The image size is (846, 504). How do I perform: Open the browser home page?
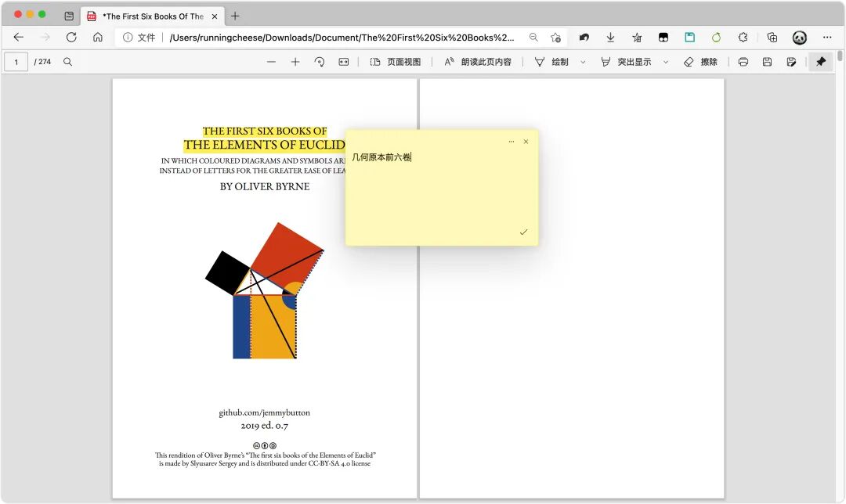click(98, 38)
